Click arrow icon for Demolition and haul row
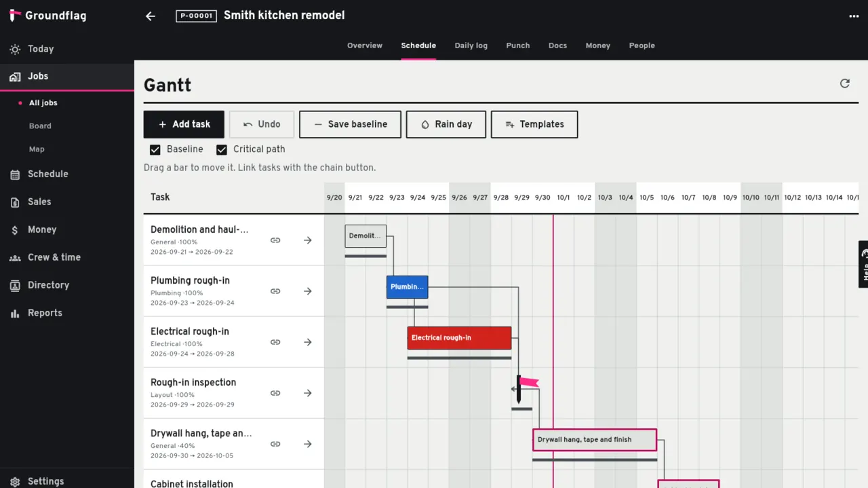868x488 pixels. [x=308, y=240]
